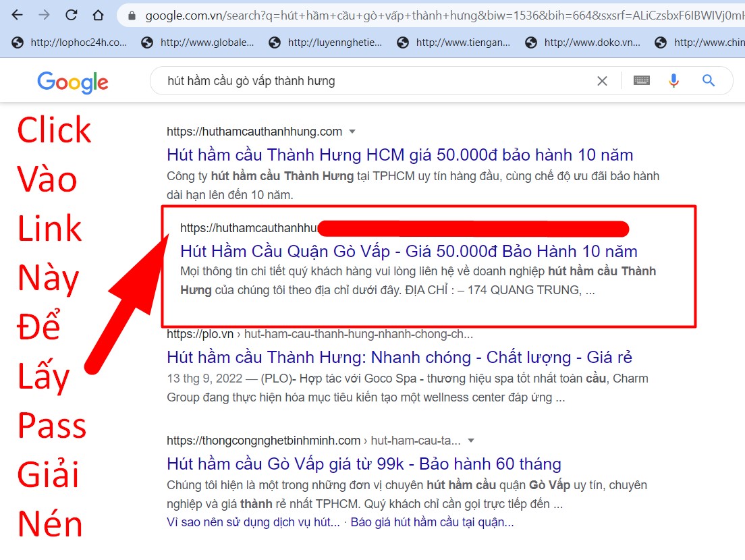Click the globe icon of doko.vn bookmark

pyautogui.click(x=531, y=43)
